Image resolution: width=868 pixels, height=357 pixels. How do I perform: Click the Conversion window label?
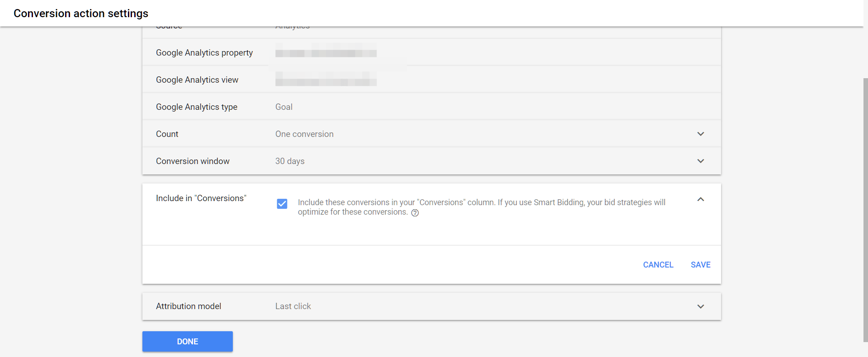pyautogui.click(x=193, y=161)
